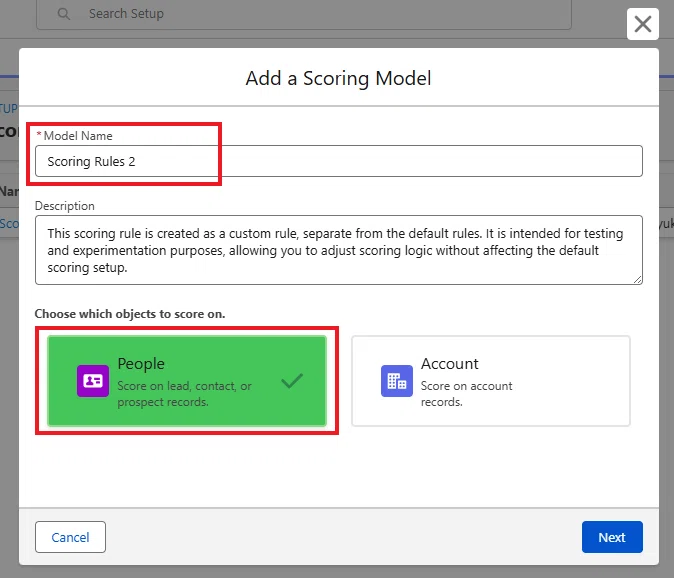Image resolution: width=674 pixels, height=578 pixels.
Task: Click the 'Add a Scoring Model' heading
Action: tap(338, 78)
